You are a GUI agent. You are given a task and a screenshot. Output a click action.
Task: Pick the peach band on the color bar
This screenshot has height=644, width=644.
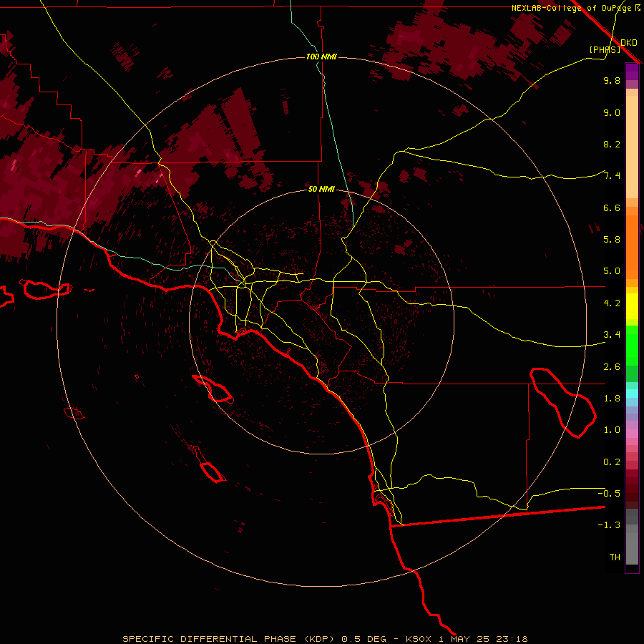point(632,148)
